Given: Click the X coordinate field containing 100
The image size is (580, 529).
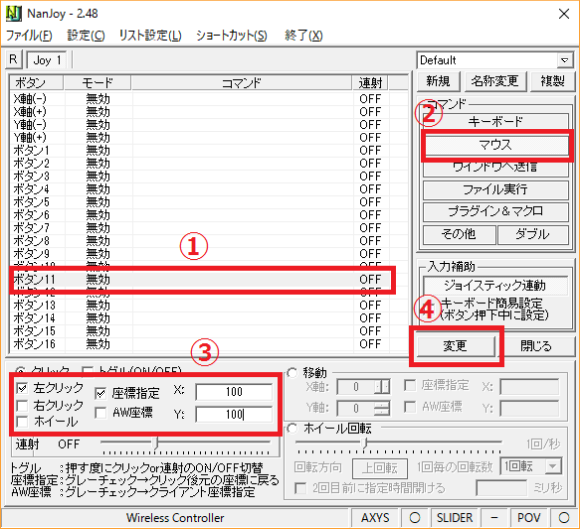Looking at the screenshot, I should point(234,392).
